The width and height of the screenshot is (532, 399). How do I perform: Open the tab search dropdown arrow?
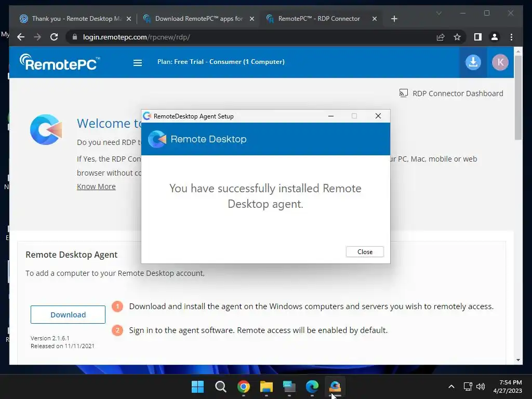pos(438,13)
